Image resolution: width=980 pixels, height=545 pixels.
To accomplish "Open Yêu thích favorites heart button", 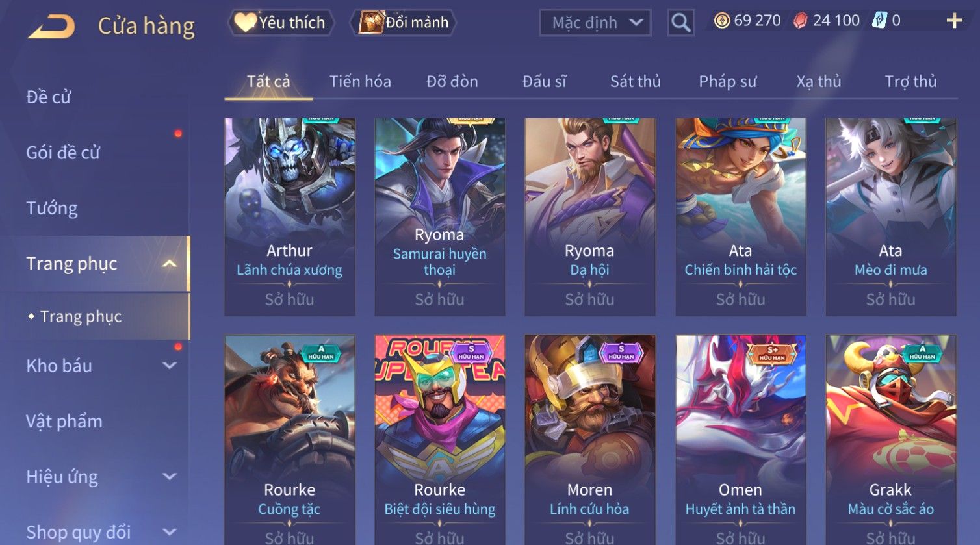I will click(281, 23).
